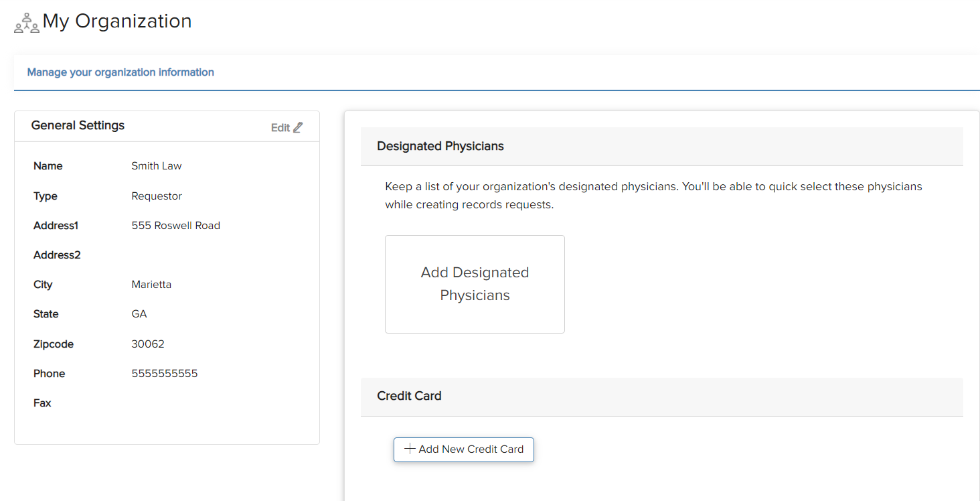Image resolution: width=980 pixels, height=501 pixels.
Task: Click the Credit Card section header
Action: (409, 396)
